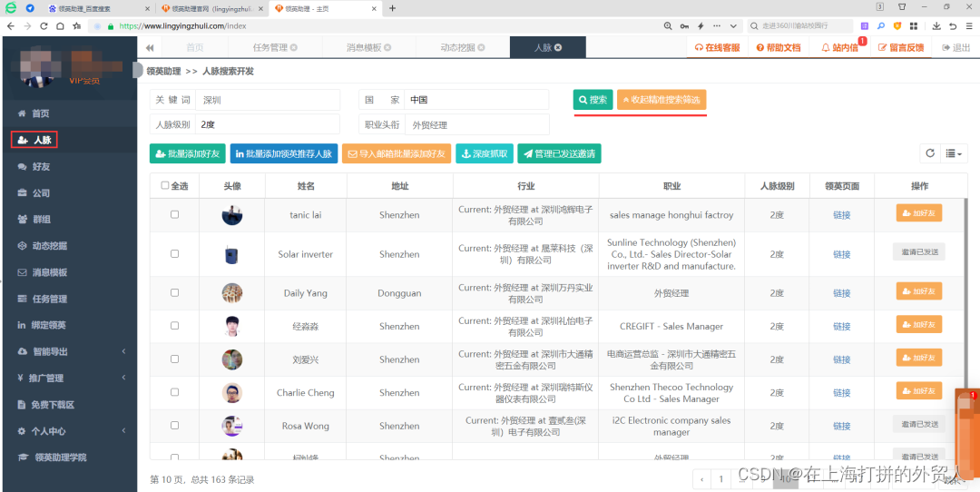Open the 好友 item in the sidebar
The height and width of the screenshot is (492, 980).
pos(69,167)
